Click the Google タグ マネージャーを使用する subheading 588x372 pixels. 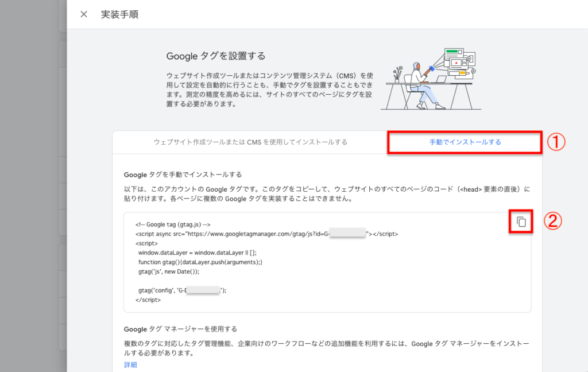(x=180, y=329)
